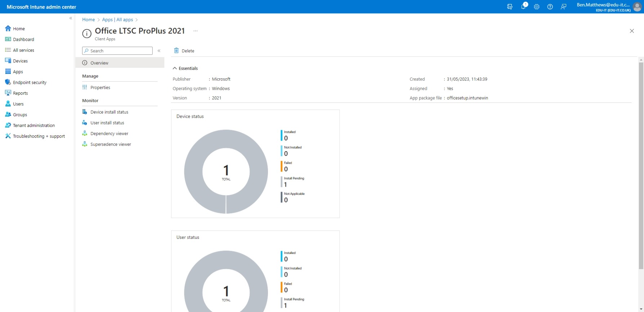
Task: Collapse the resource menu beside Search
Action: click(x=159, y=51)
